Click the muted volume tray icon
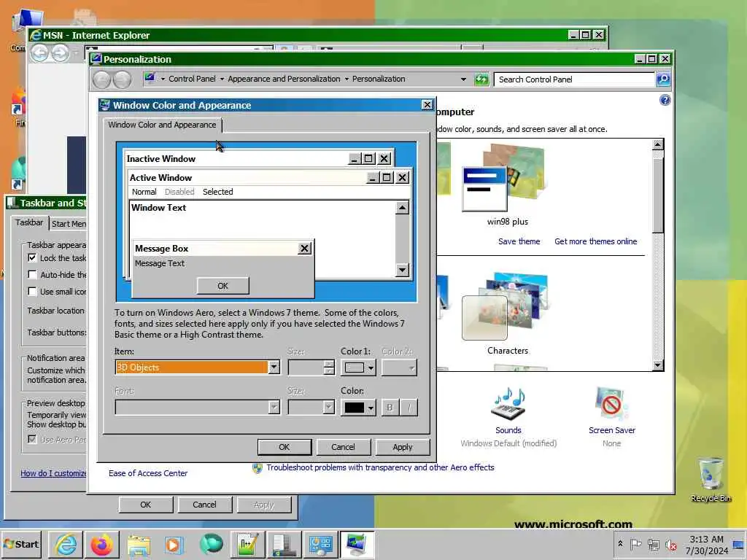The width and height of the screenshot is (747, 560). [671, 544]
